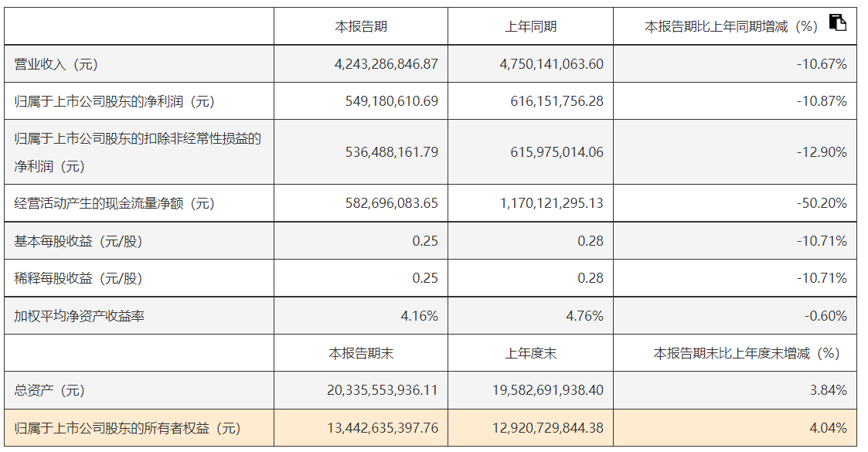Click the 加权平均净资产收益率 row label
Viewport: 868px width, 452px height.
79,316
